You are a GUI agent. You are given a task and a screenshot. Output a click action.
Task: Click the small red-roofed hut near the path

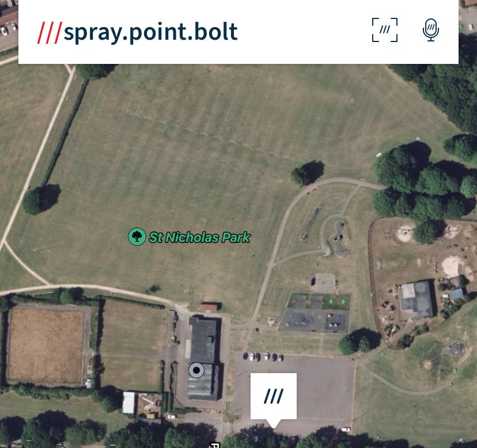coord(209,306)
